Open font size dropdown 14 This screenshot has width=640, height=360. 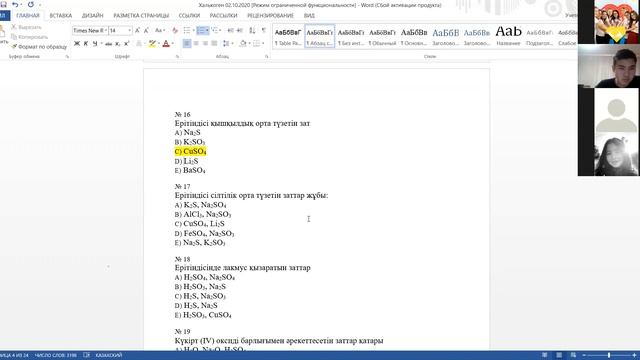coord(129,31)
